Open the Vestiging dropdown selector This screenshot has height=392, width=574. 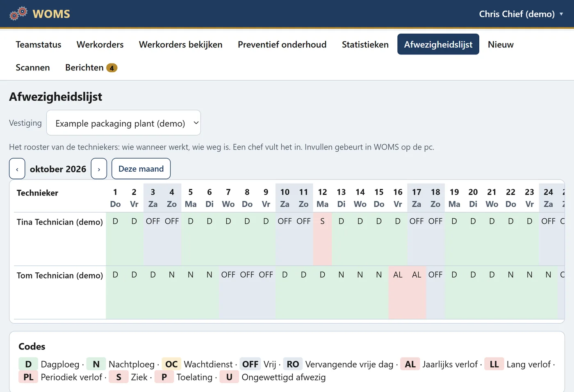click(x=123, y=123)
